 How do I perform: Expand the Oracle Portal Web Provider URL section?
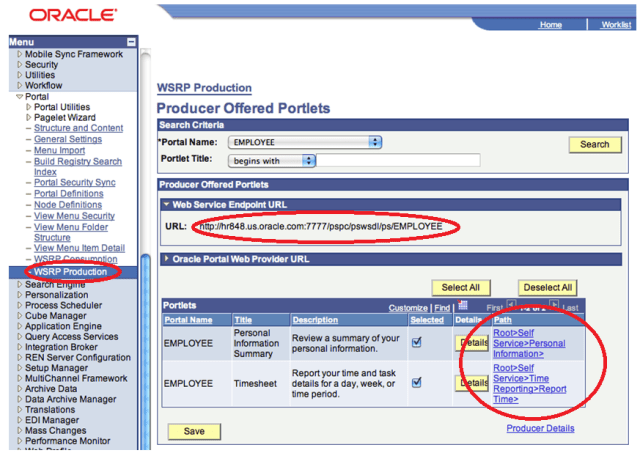point(167,260)
